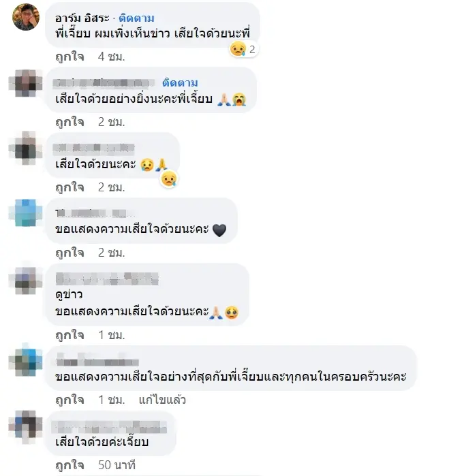
Task: Open blue avatar of black-heart commenter
Action: (x=26, y=212)
